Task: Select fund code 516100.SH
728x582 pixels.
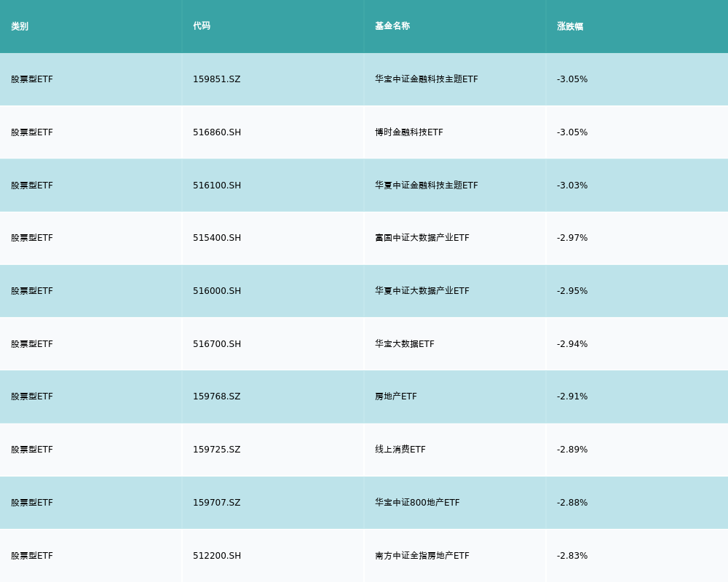Action: coord(217,186)
